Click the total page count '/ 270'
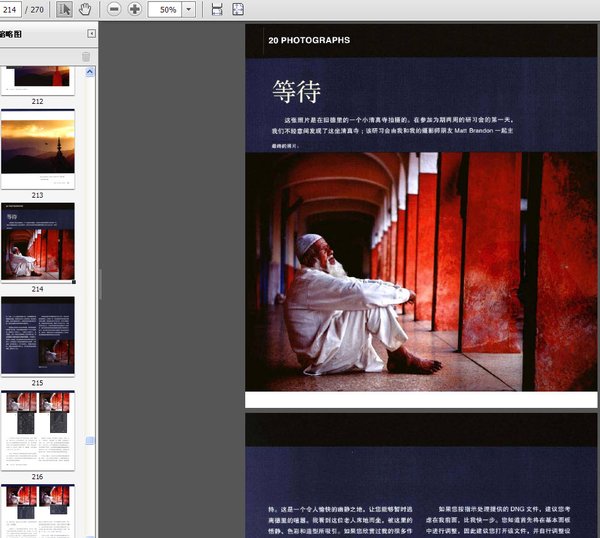 [34, 10]
